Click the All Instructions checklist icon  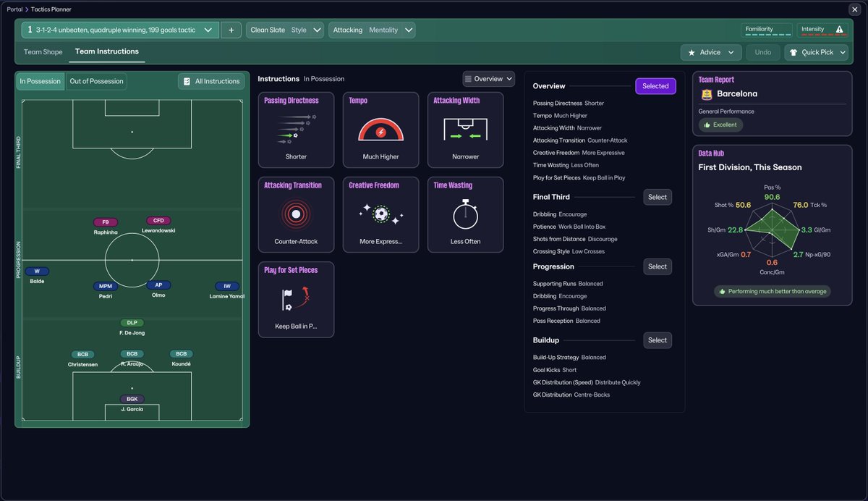[x=187, y=82]
